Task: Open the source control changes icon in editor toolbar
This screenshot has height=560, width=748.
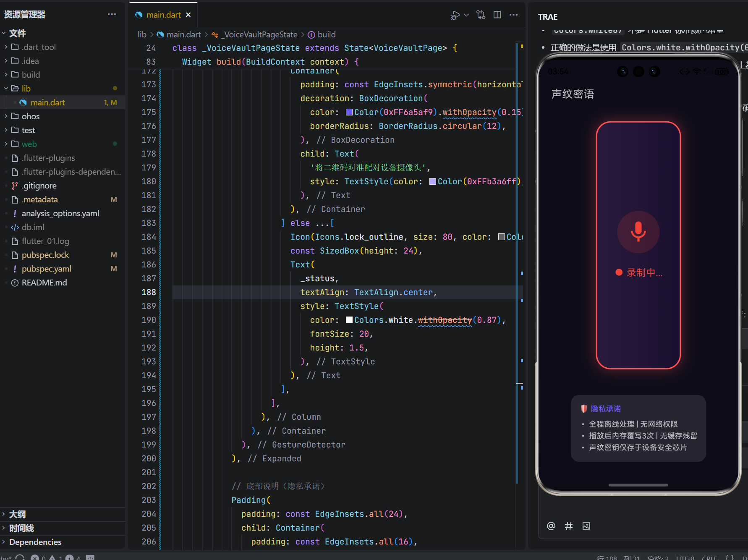Action: [481, 15]
